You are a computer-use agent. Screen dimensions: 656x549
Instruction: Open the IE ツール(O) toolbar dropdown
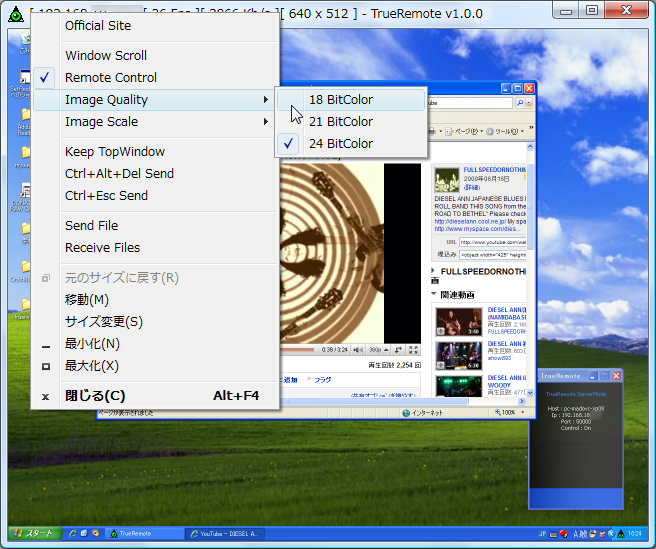tap(505, 131)
